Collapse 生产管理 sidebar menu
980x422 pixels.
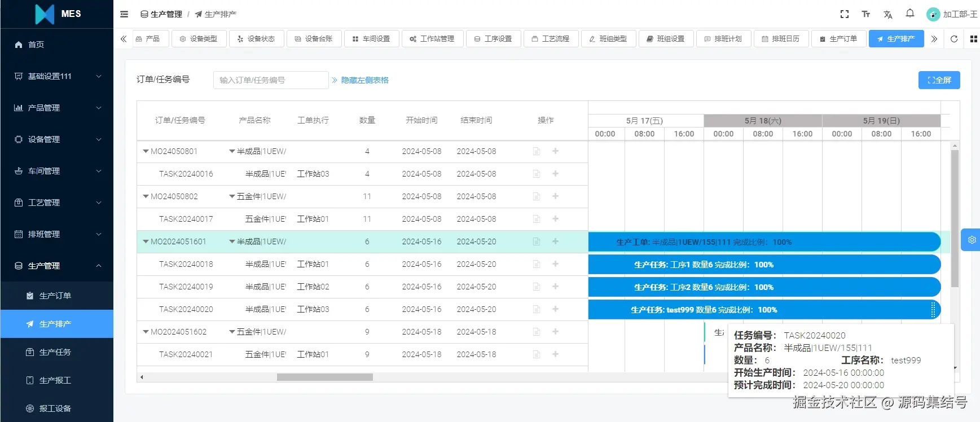tap(56, 266)
